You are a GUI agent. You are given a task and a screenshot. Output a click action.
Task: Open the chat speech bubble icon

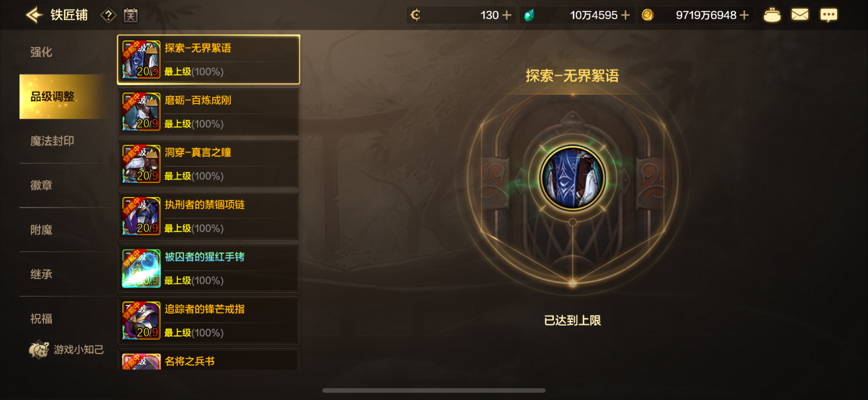pyautogui.click(x=828, y=15)
